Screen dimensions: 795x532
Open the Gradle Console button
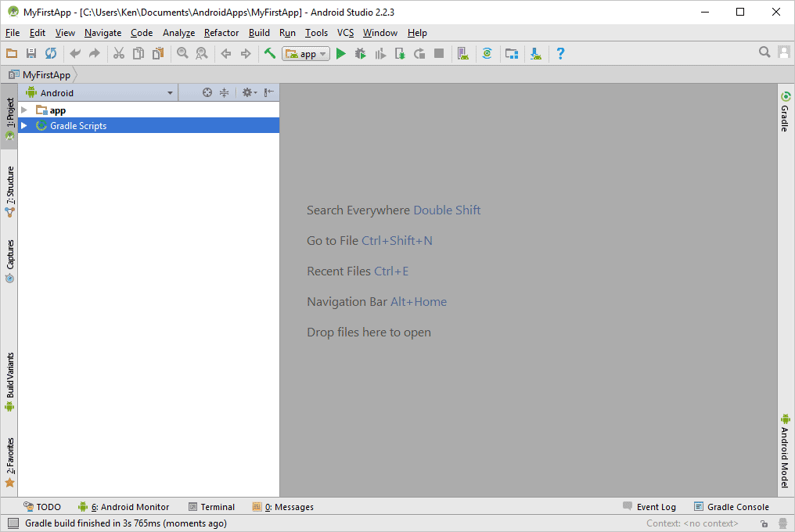(731, 507)
